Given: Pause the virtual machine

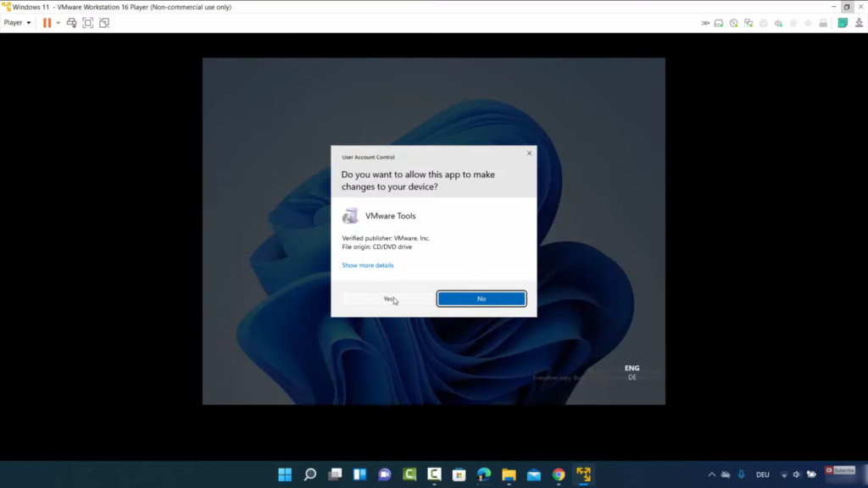Looking at the screenshot, I should click(47, 23).
